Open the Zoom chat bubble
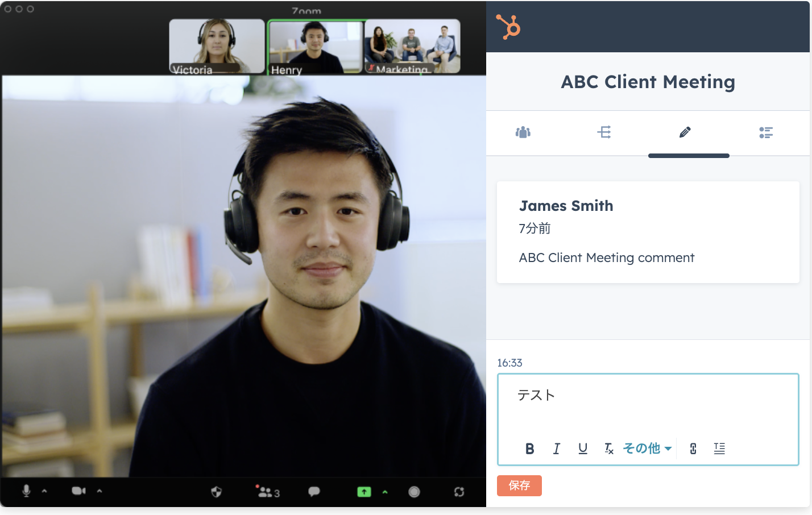 [314, 492]
